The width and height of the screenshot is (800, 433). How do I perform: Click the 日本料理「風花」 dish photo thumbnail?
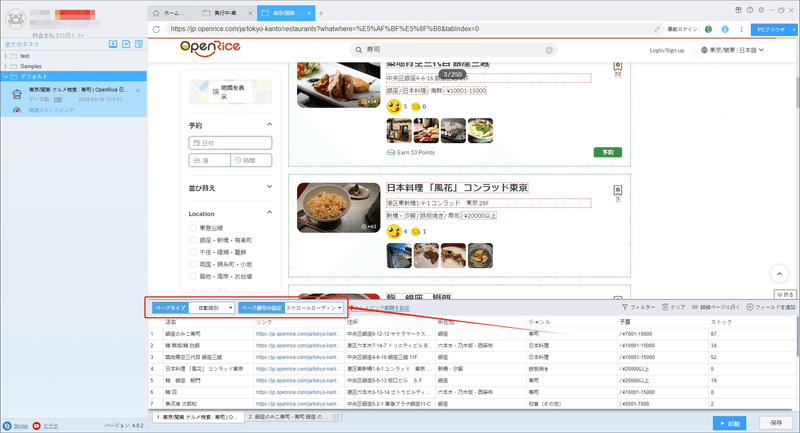339,208
